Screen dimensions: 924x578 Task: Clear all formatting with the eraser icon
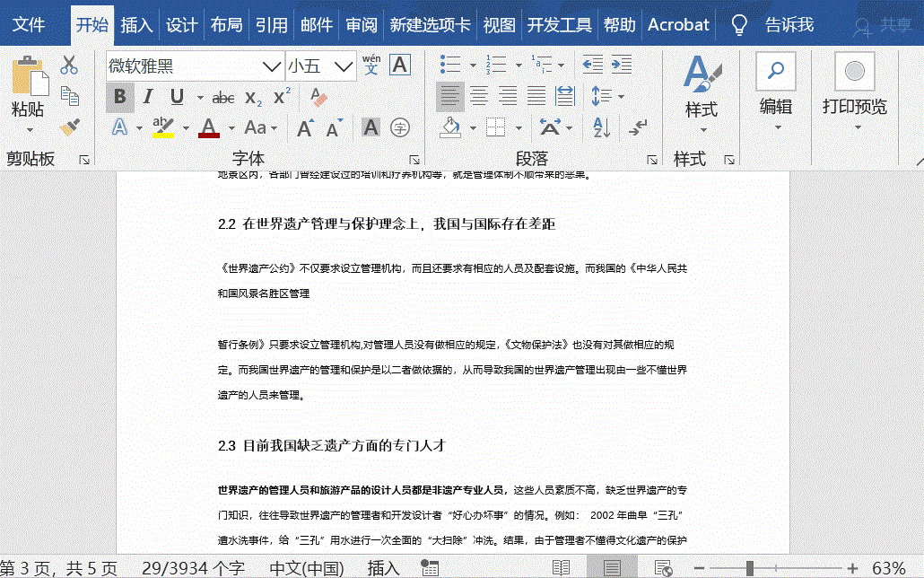(318, 97)
